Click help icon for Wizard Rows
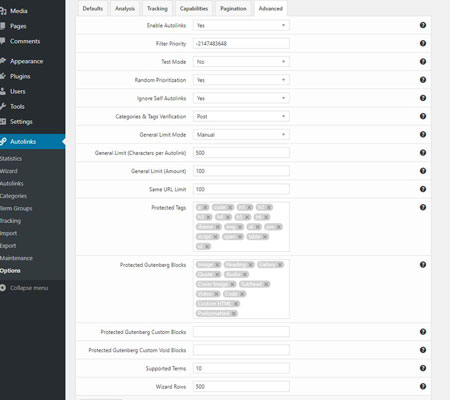Image resolution: width=450 pixels, height=400 pixels. coord(423,386)
